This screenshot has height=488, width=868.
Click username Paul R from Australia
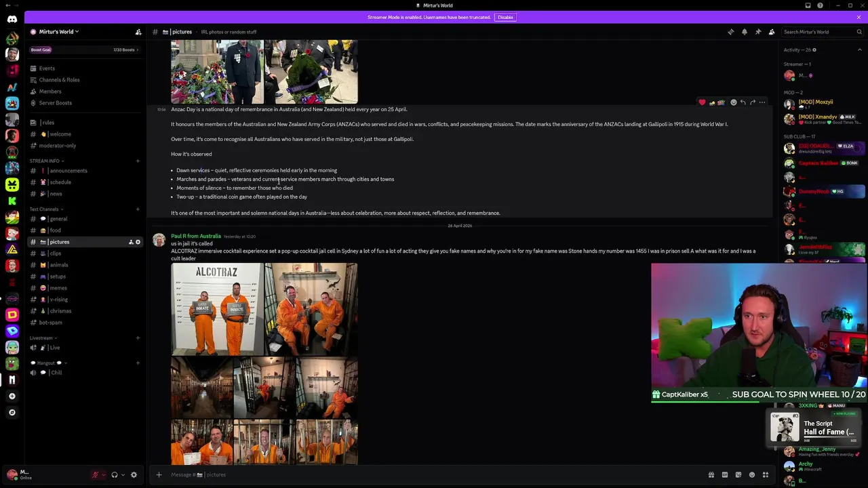(196, 236)
